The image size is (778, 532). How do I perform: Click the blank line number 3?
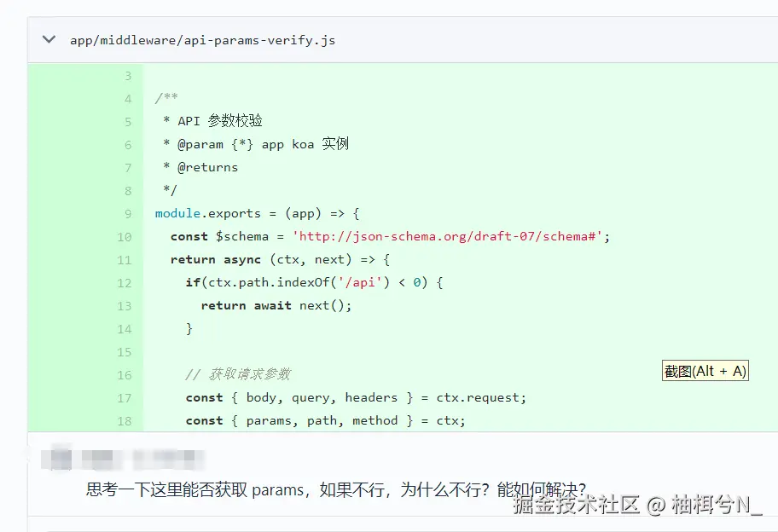click(128, 76)
